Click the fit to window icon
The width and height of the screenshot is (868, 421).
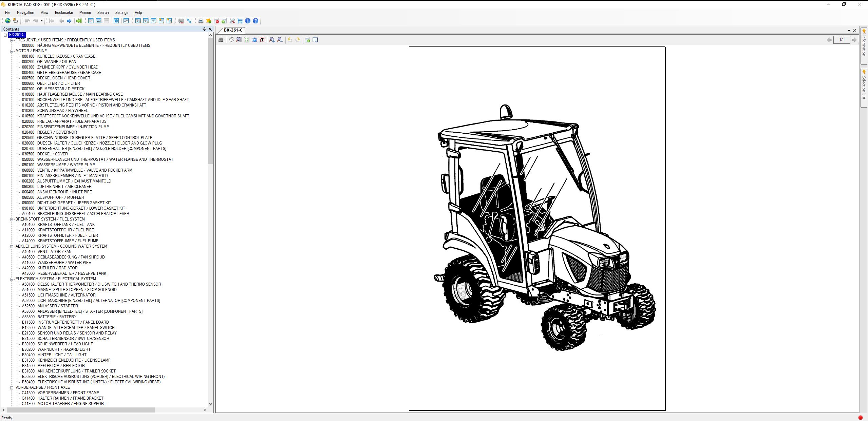247,40
